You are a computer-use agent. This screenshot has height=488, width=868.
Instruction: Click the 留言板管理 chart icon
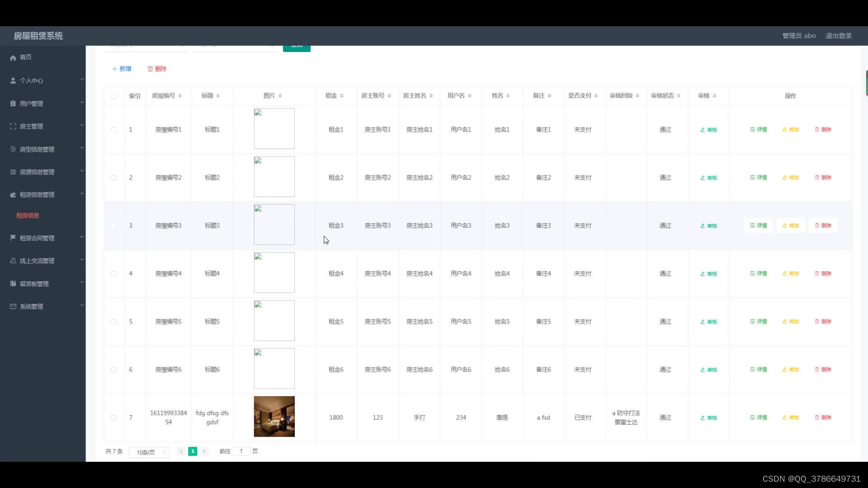point(13,284)
